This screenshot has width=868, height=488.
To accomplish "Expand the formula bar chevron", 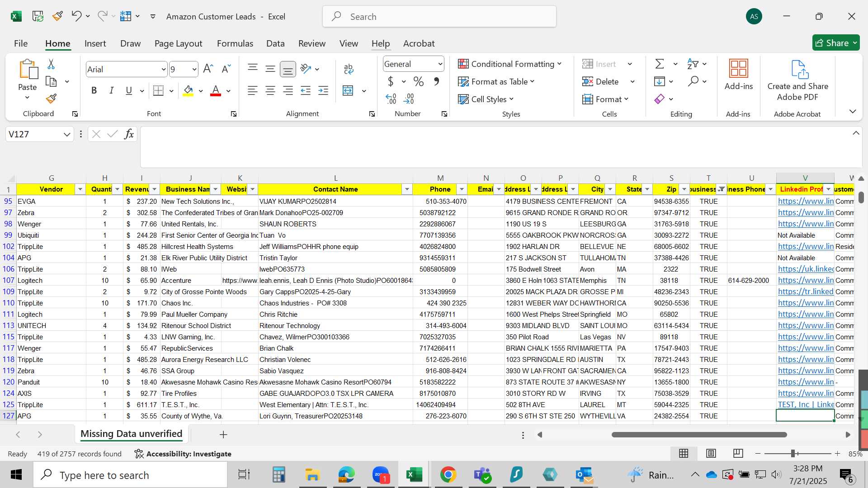I will (x=856, y=133).
